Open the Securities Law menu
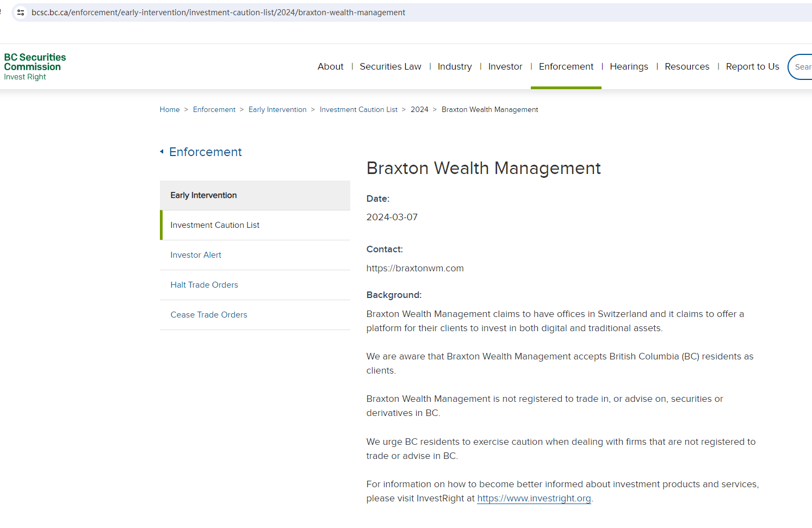 point(390,66)
